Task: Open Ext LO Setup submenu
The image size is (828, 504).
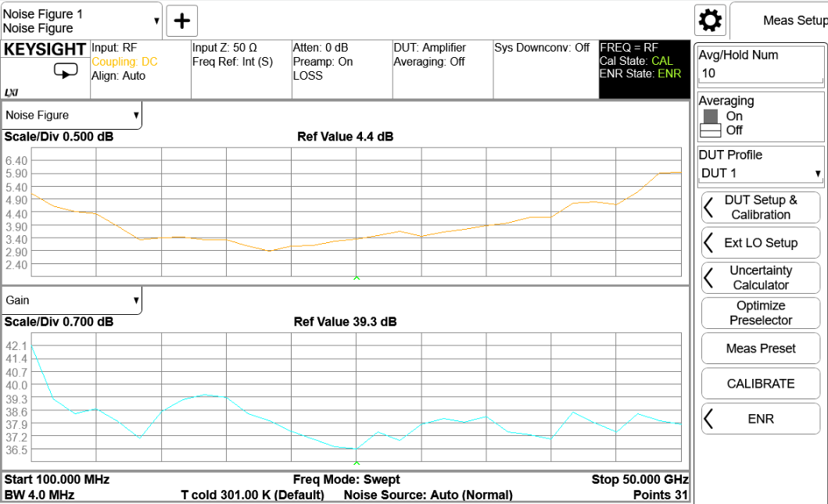Action: pos(761,243)
